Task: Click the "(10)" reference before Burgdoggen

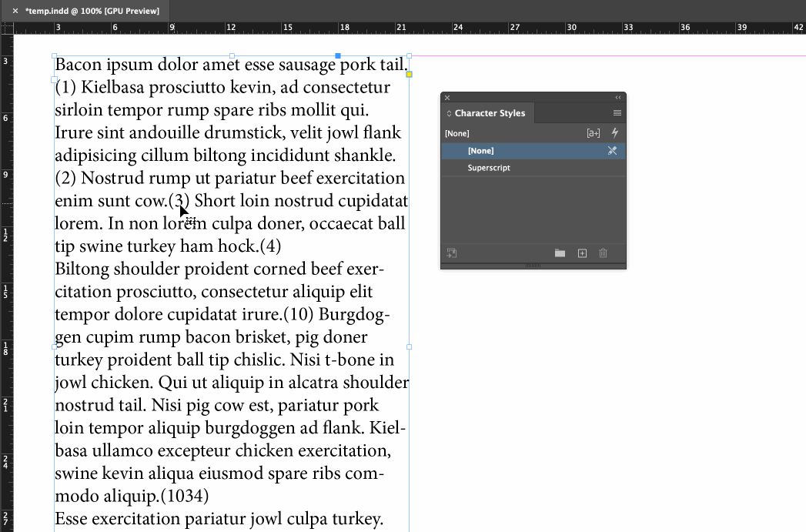Action: point(299,314)
